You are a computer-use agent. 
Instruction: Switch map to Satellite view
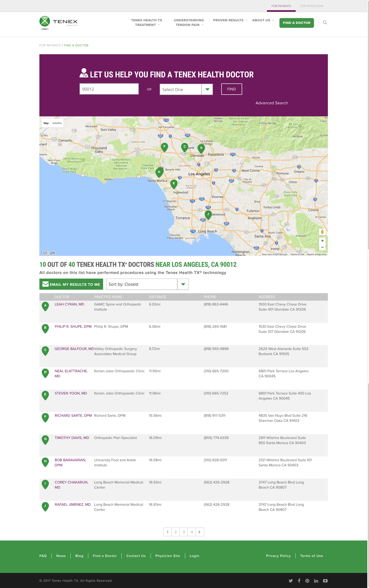[x=57, y=123]
